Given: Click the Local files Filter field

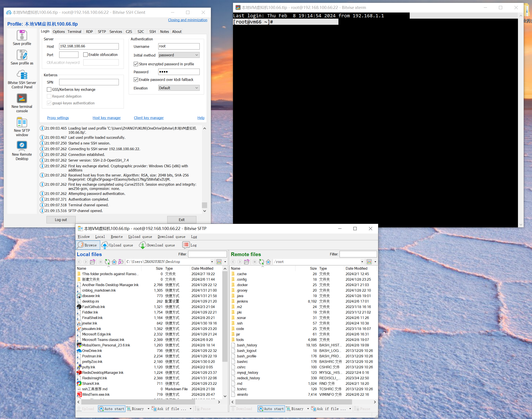Looking at the screenshot, I should click(x=207, y=254).
